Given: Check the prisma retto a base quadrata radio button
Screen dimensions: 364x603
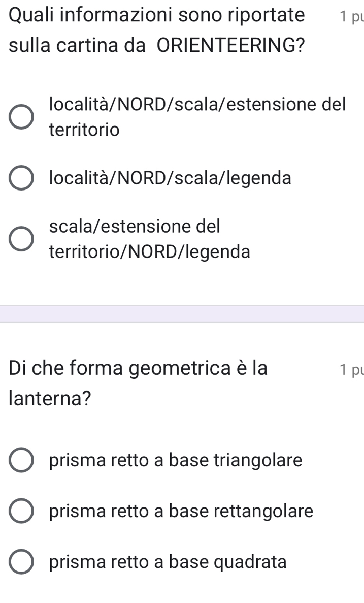Looking at the screenshot, I should tap(22, 562).
